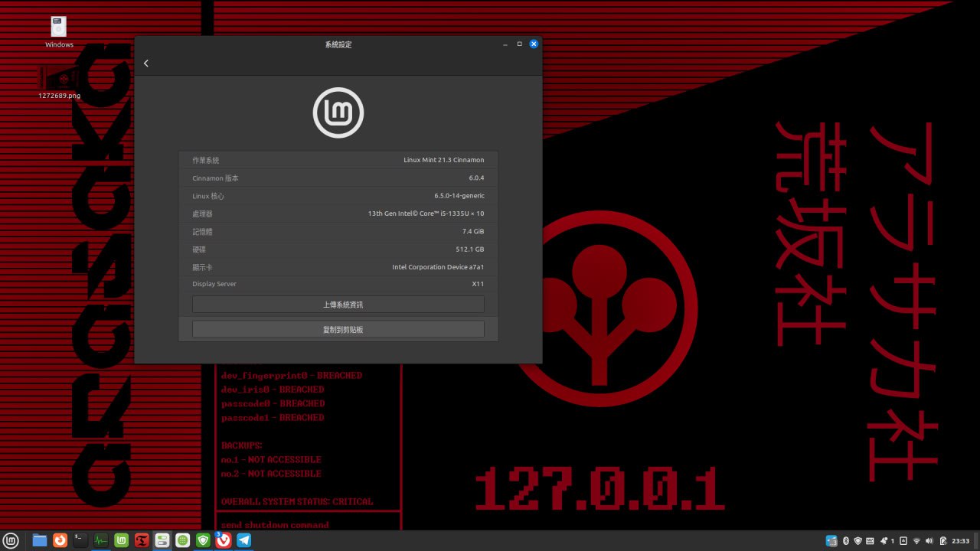This screenshot has height=551, width=980.
Task: Open Vivaldi browser from the taskbar
Action: [x=223, y=540]
